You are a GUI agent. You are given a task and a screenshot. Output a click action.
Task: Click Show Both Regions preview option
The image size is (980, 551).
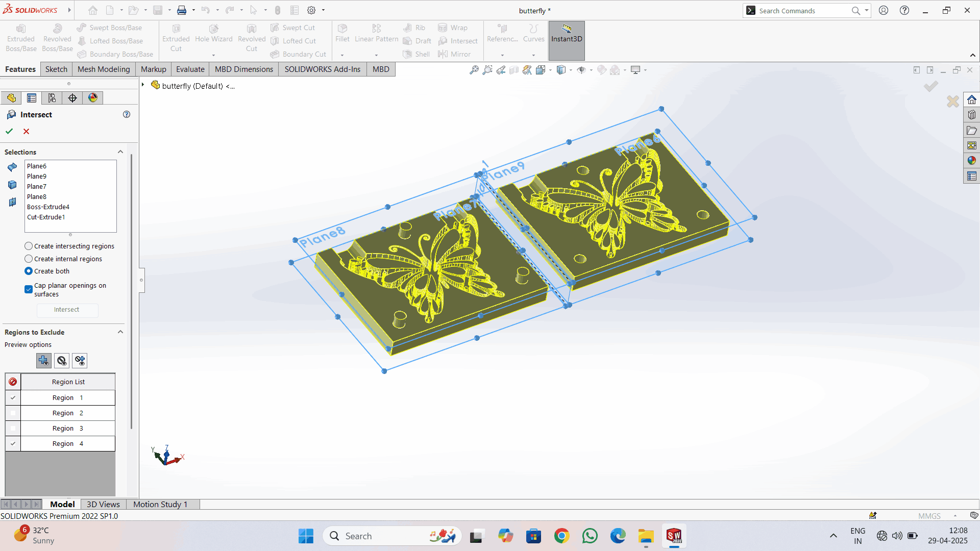[x=80, y=361]
